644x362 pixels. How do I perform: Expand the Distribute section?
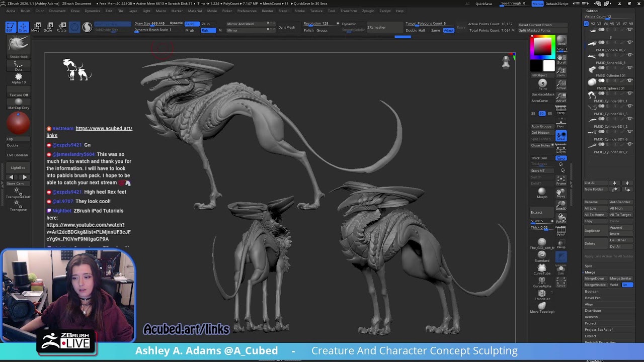[x=593, y=310]
